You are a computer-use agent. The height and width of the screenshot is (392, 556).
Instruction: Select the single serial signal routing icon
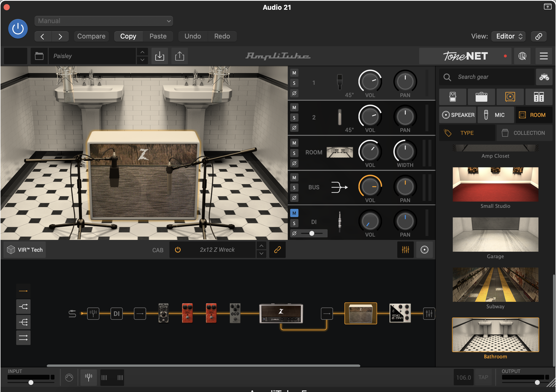coord(23,291)
